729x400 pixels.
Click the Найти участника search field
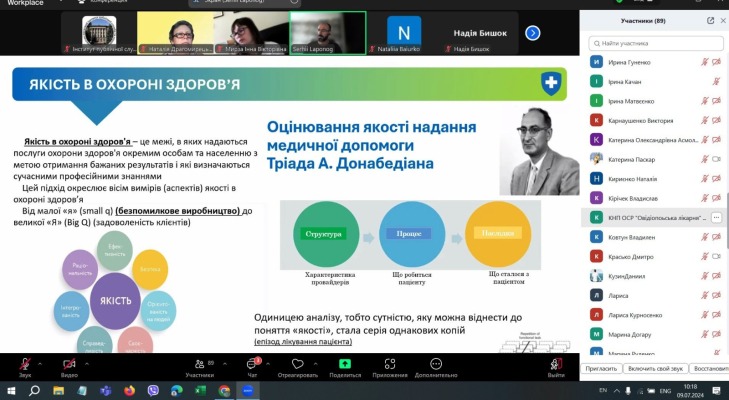click(x=656, y=43)
